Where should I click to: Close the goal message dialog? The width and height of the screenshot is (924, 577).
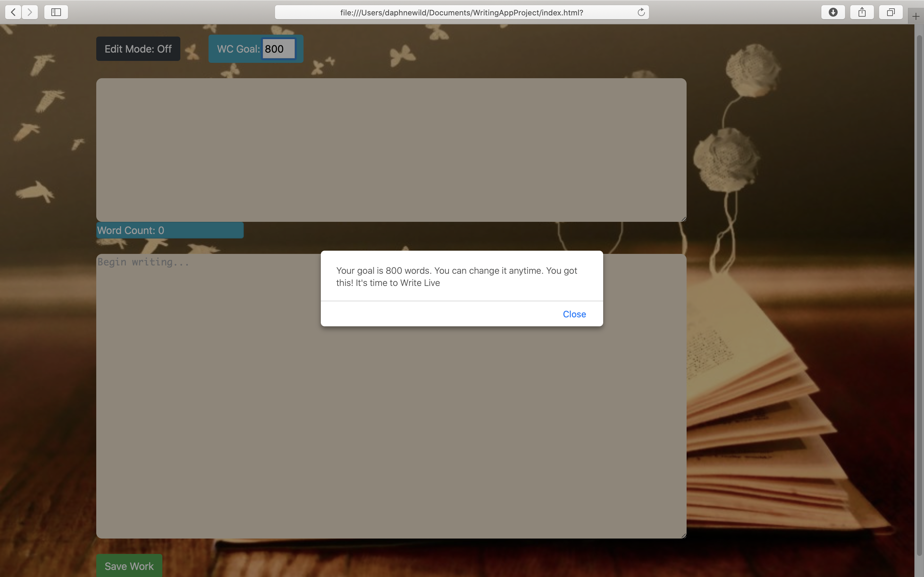(x=574, y=314)
